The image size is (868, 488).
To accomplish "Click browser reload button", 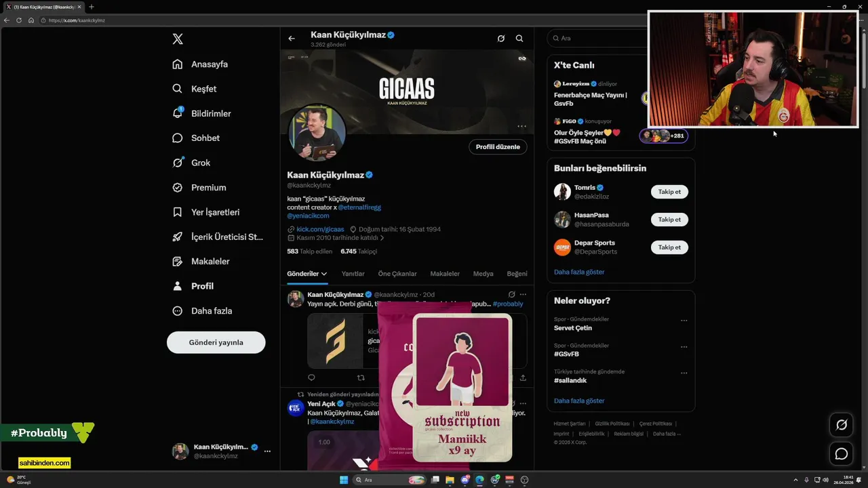I will (19, 20).
